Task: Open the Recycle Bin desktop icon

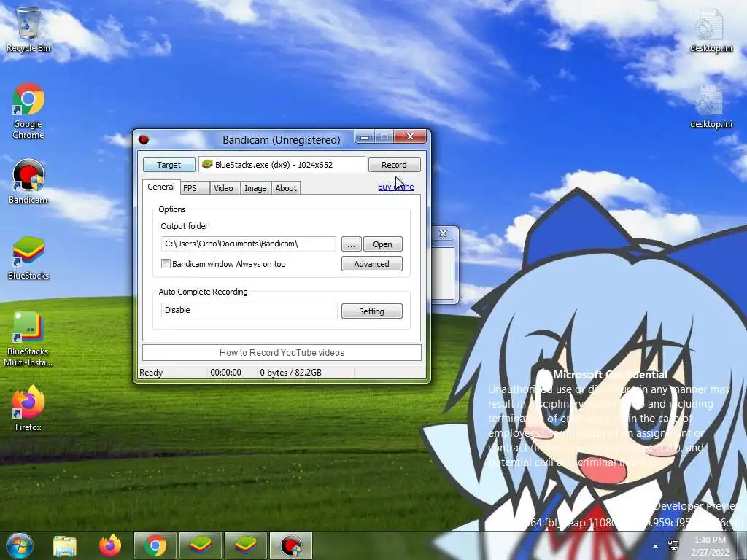Action: click(x=28, y=29)
